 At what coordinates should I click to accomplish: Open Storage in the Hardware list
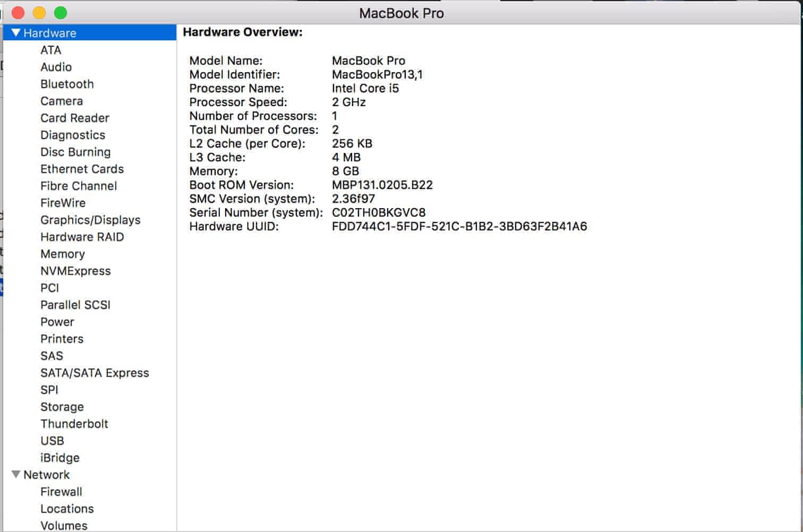coord(62,407)
